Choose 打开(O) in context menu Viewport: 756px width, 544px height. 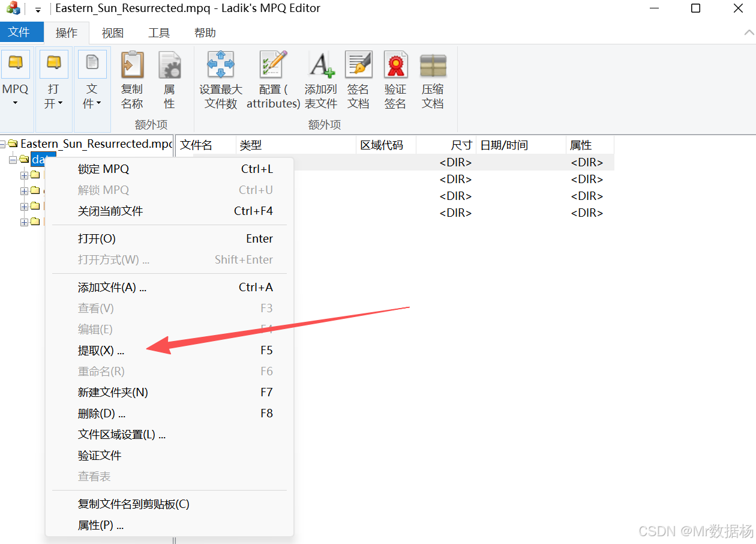click(x=169, y=239)
